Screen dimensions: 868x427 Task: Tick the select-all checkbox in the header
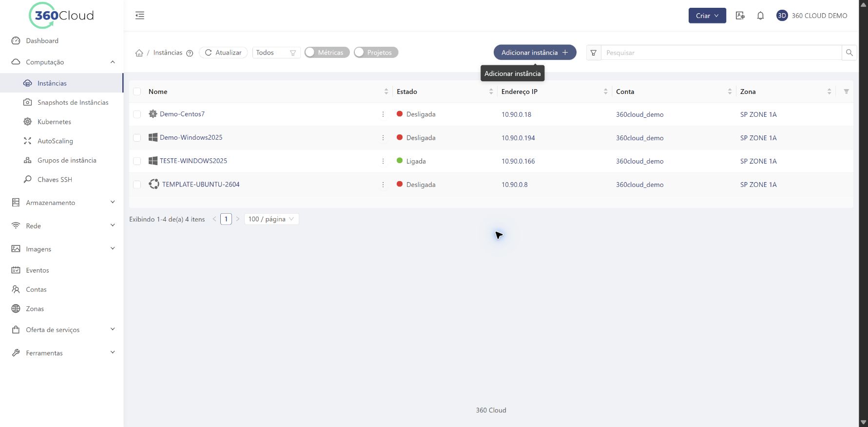[137, 92]
